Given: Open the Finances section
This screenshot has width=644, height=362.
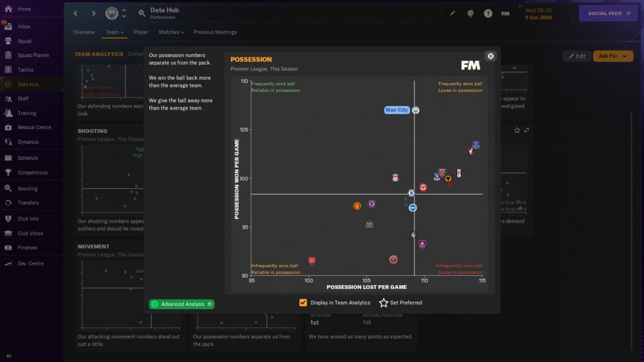Looking at the screenshot, I should click(x=28, y=247).
